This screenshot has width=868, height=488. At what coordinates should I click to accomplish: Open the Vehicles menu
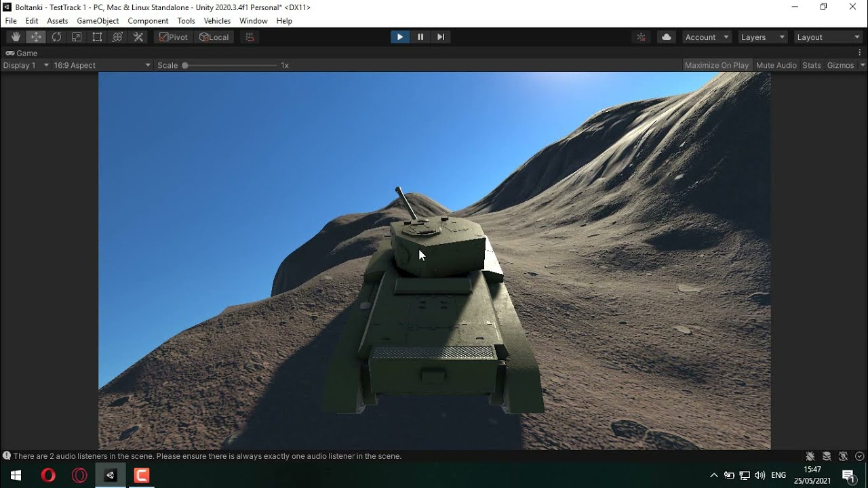[x=217, y=21]
